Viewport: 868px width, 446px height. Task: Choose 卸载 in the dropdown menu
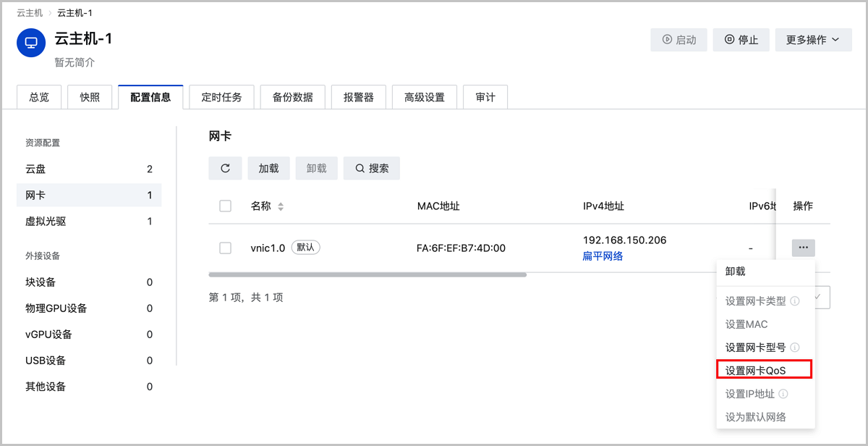click(735, 272)
